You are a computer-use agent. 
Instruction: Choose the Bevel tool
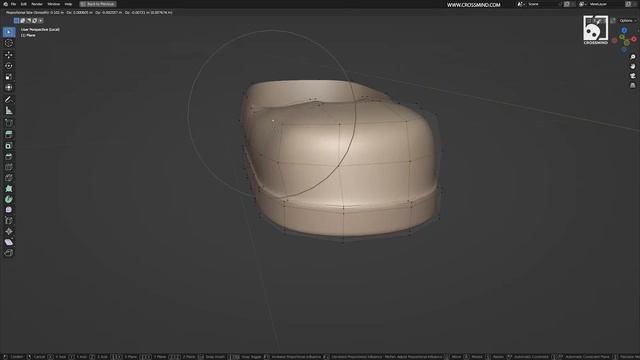click(9, 156)
